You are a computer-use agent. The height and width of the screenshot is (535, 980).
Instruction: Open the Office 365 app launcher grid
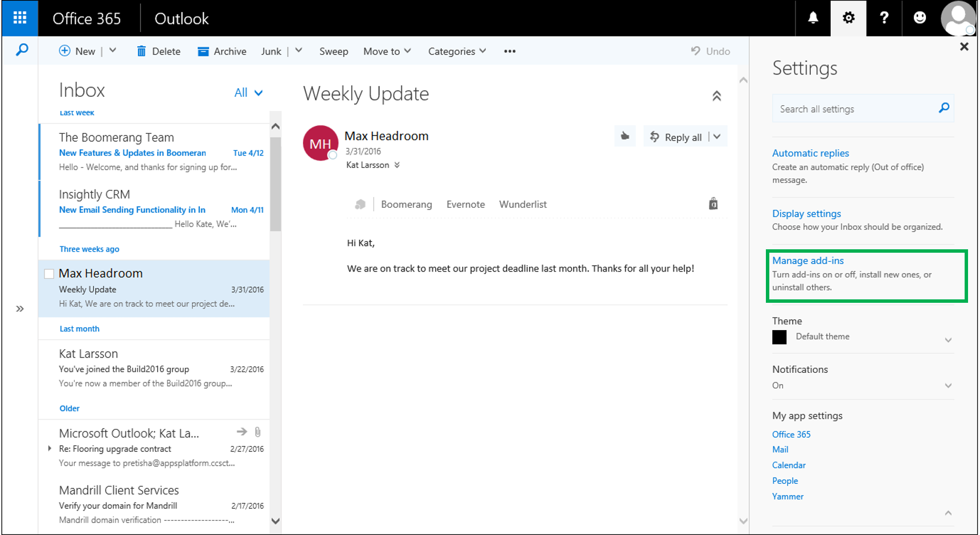20,18
